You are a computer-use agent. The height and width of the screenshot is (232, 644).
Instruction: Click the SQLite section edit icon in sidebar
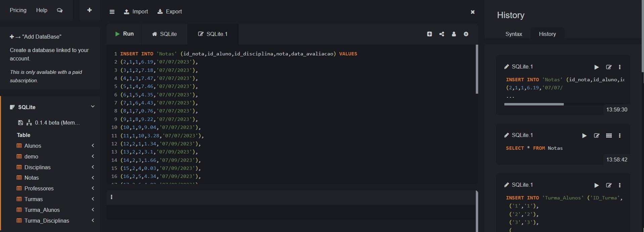[12, 107]
